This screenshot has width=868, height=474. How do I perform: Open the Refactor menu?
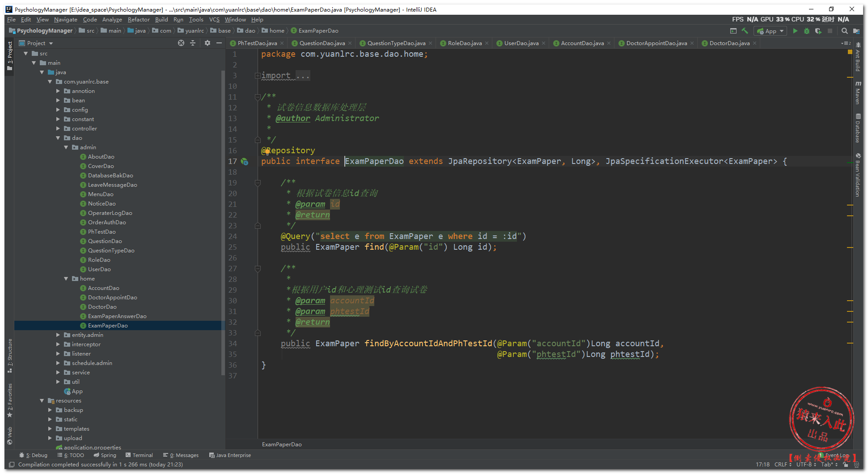(139, 20)
